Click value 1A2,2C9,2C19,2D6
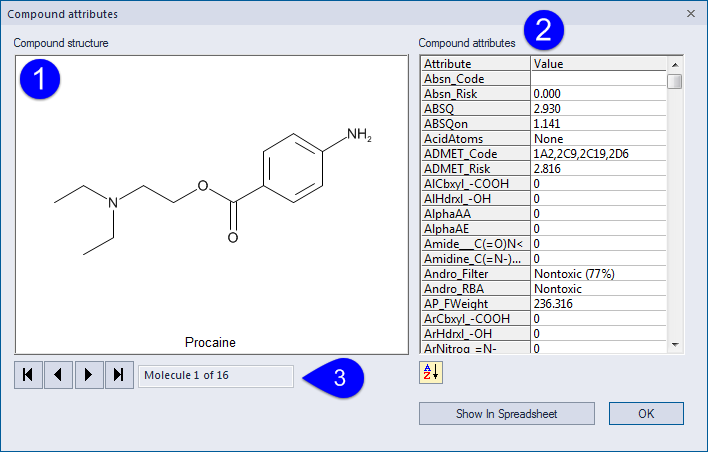The height and width of the screenshot is (452, 708). click(x=598, y=154)
